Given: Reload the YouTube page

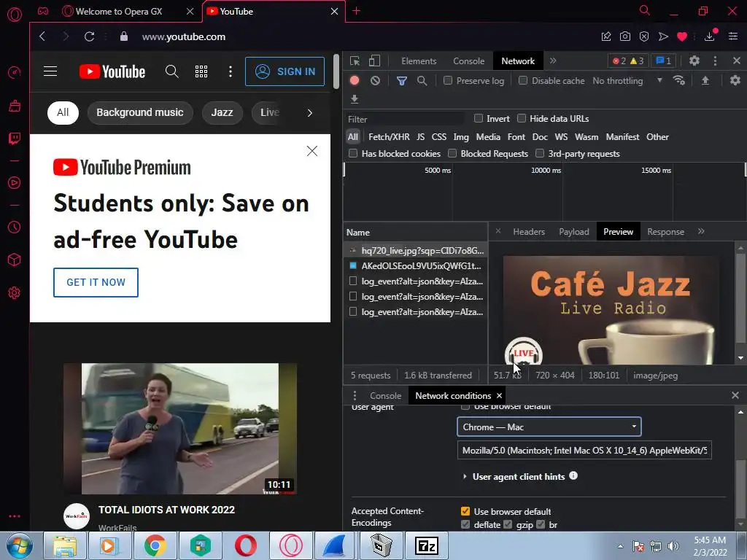Looking at the screenshot, I should [89, 36].
